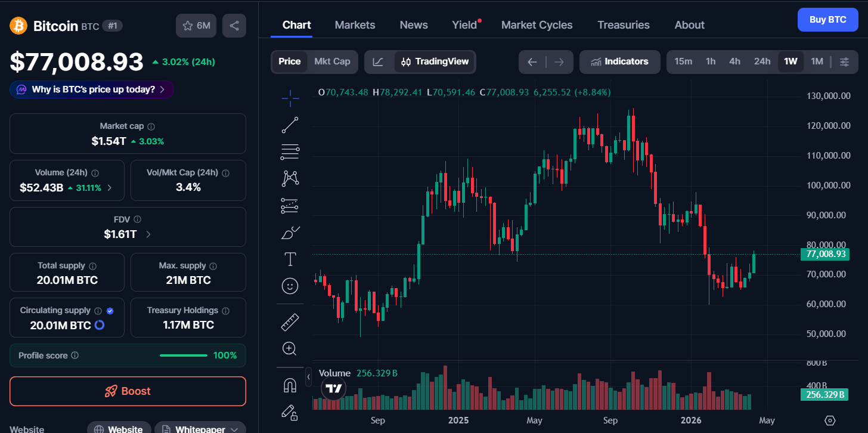Screen dimensions: 868x433
Task: Open the Markets tab
Action: (x=355, y=25)
